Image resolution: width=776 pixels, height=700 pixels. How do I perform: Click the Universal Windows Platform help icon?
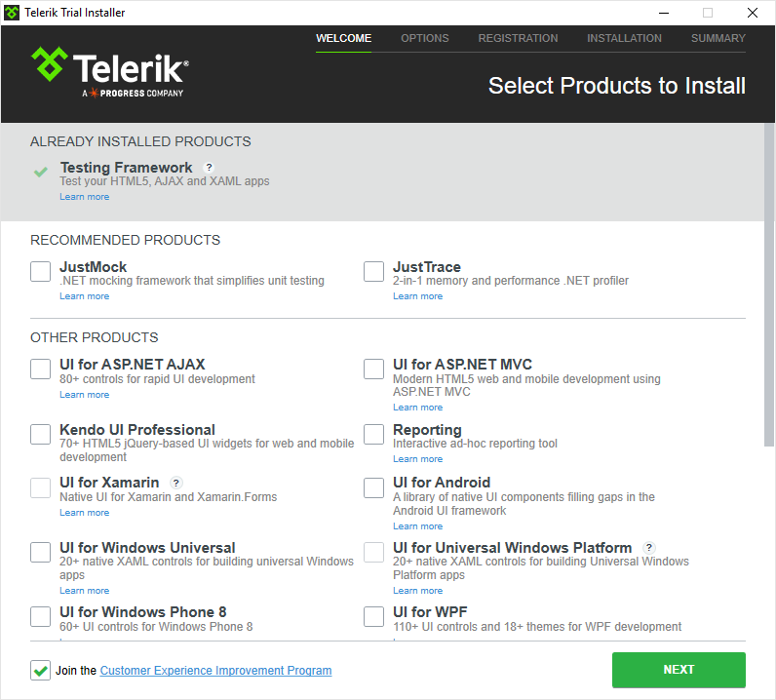(x=649, y=548)
